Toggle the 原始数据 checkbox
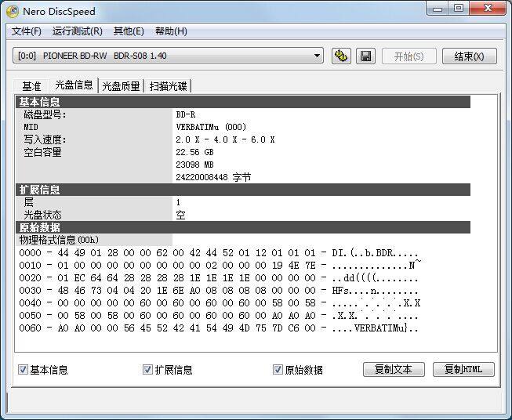Image resolution: width=512 pixels, height=420 pixels. (278, 369)
